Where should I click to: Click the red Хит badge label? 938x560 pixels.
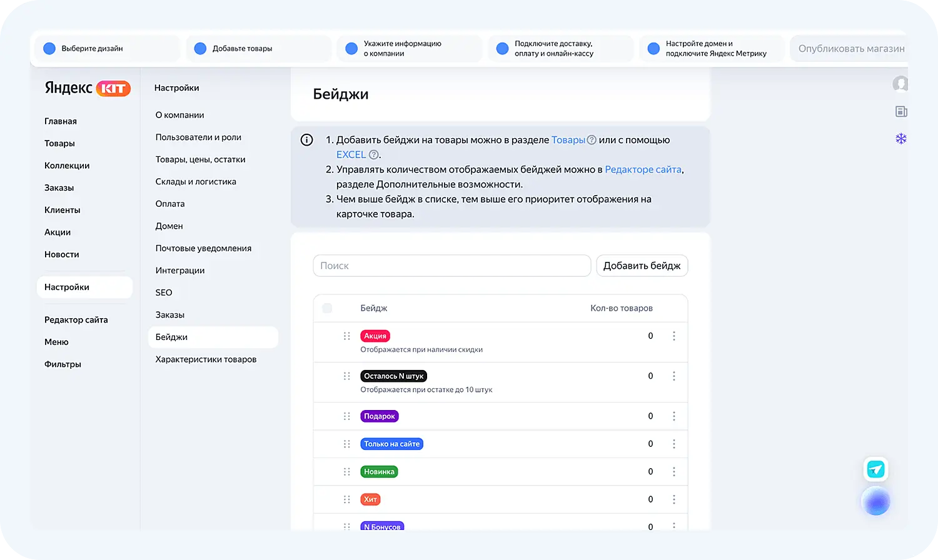tap(370, 499)
